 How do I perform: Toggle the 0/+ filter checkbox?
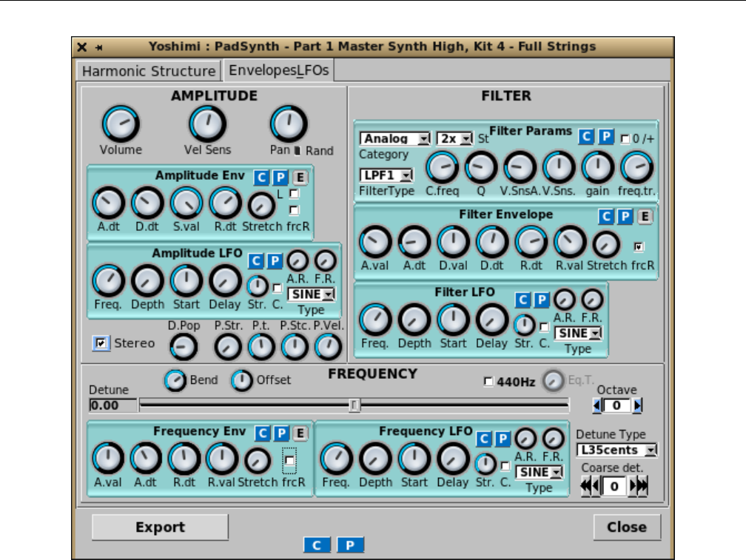coord(625,139)
